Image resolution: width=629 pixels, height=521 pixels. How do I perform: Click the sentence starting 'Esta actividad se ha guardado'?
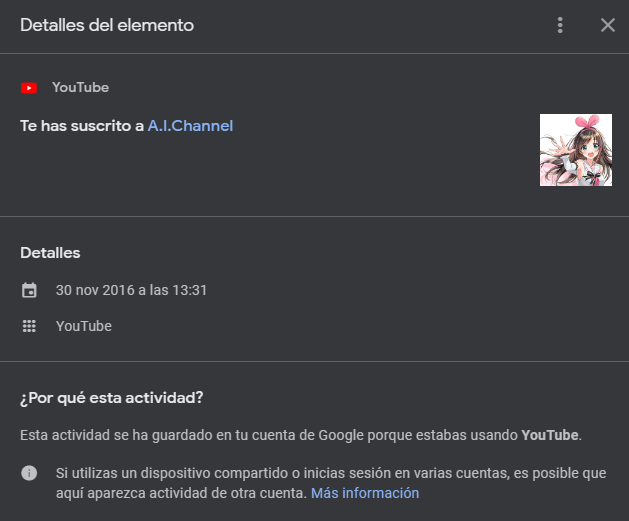pyautogui.click(x=301, y=435)
